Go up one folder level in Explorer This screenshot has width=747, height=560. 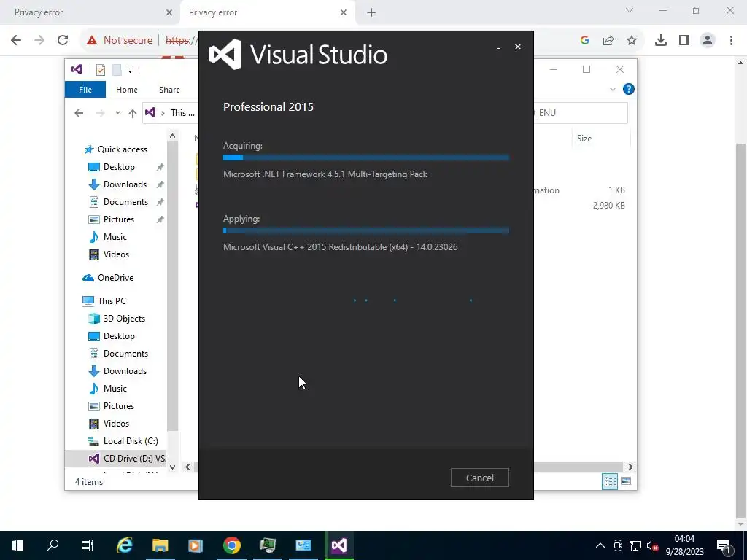[133, 113]
